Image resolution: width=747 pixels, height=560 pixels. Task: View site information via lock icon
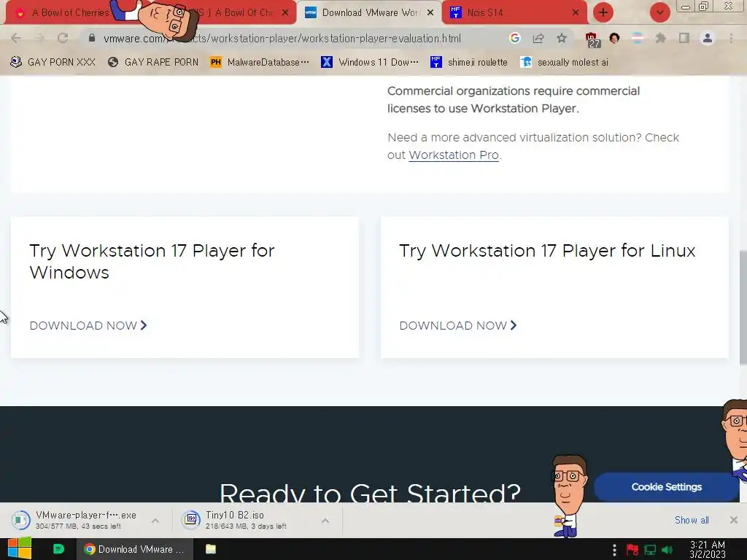(x=92, y=38)
